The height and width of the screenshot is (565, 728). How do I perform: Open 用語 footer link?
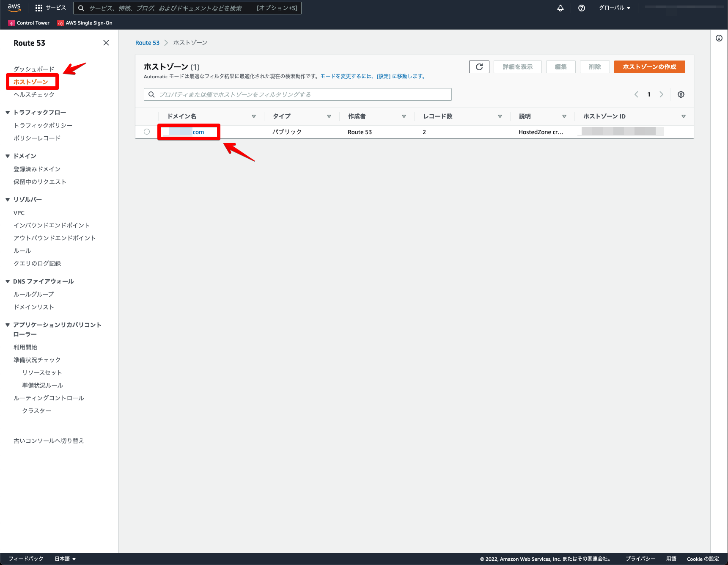[671, 559]
